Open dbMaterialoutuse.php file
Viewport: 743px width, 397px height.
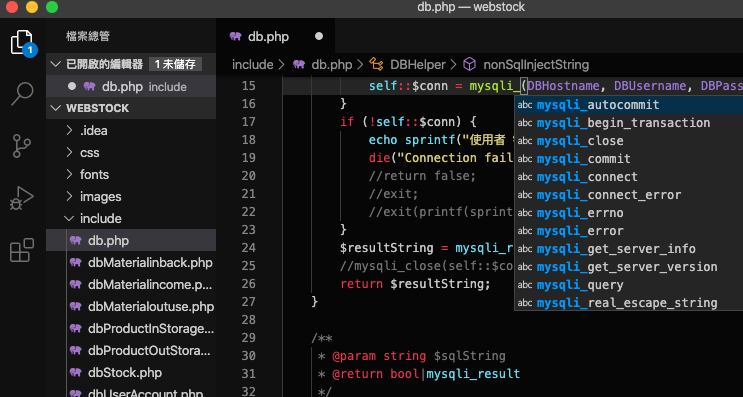(x=131, y=307)
